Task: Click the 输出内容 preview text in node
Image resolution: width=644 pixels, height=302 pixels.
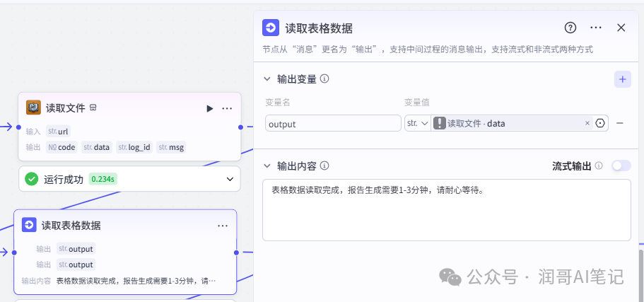Action: click(136, 281)
